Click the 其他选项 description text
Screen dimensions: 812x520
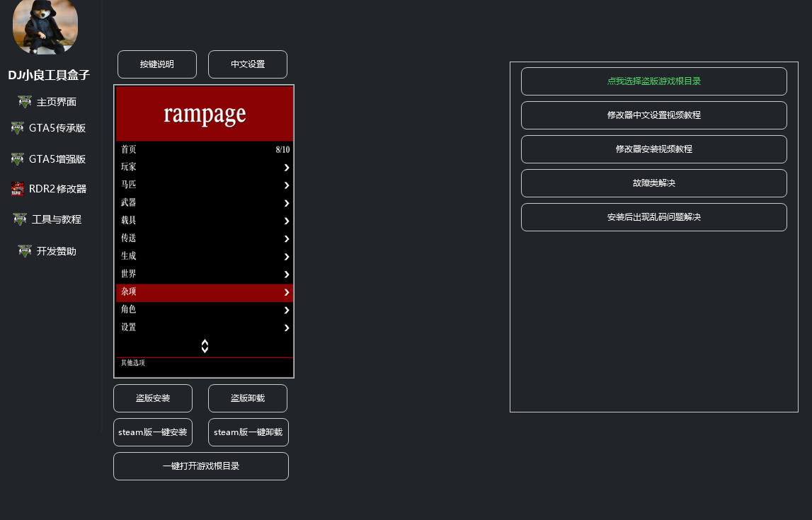132,363
